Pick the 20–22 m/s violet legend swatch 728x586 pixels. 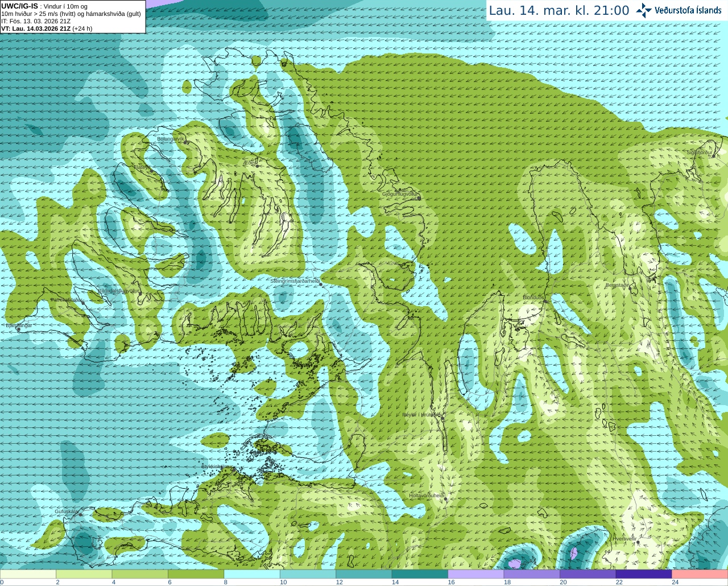click(x=588, y=574)
